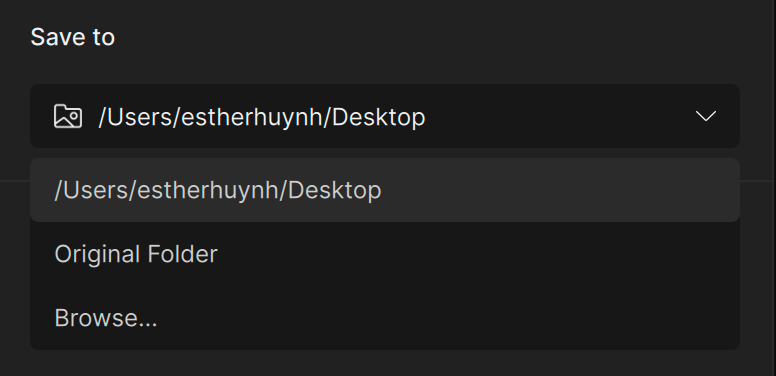Viewport: 776px width, 376px height.
Task: Toggle the dropdown with the chevron icon
Action: 706,116
